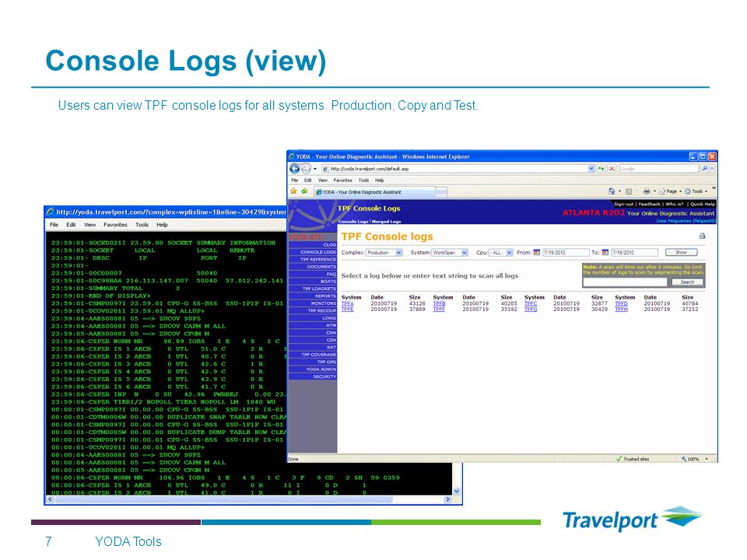Click the Search button under scan note

pos(687,282)
